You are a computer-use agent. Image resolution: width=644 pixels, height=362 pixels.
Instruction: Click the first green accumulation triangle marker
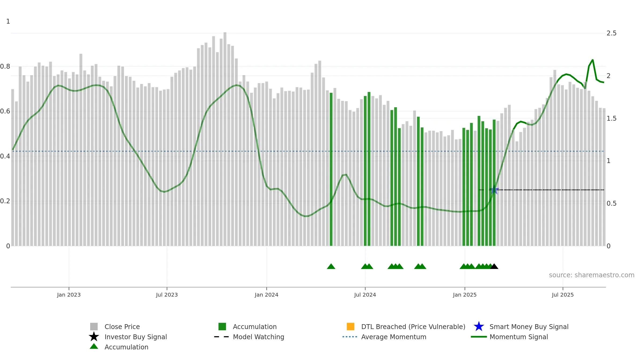(x=331, y=266)
